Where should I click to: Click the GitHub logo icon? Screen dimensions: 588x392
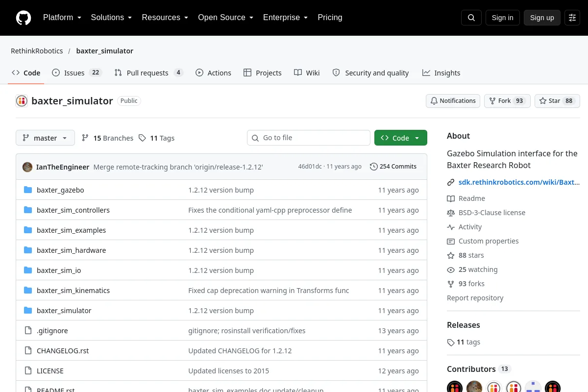coord(24,18)
